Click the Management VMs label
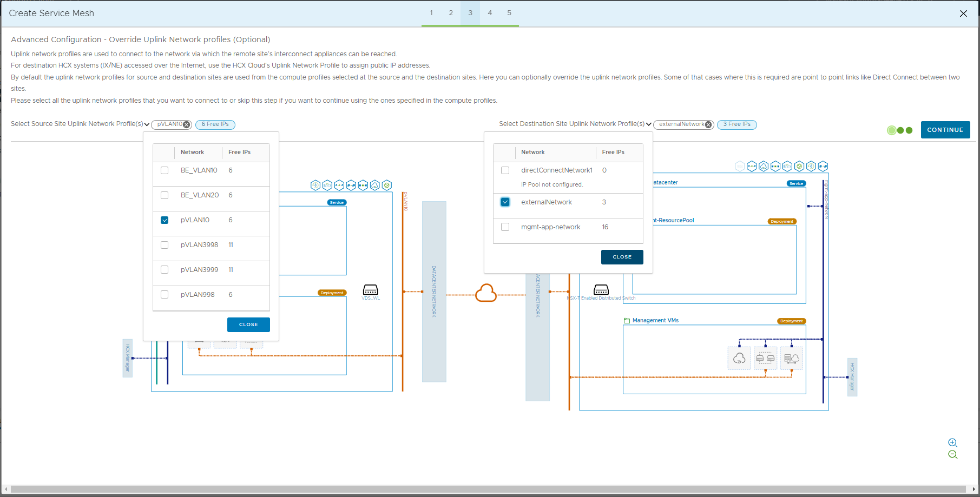The image size is (980, 497). [655, 321]
